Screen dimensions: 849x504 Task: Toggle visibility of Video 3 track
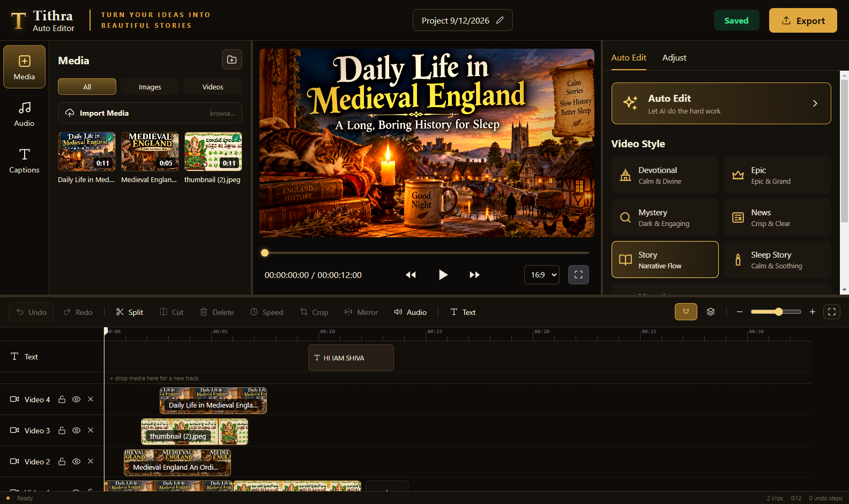pyautogui.click(x=77, y=431)
